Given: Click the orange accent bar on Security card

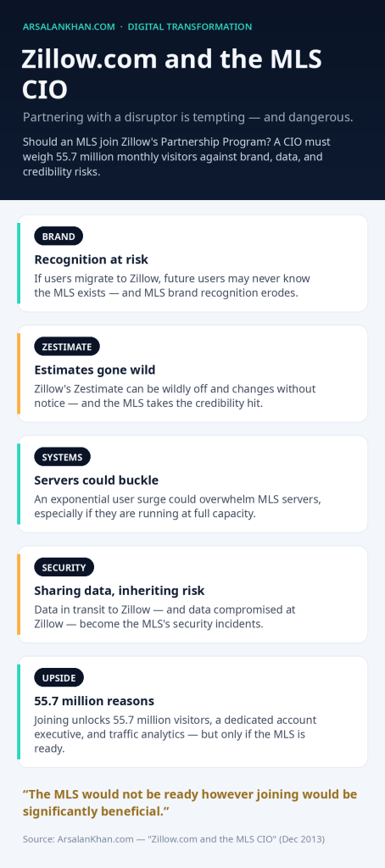Looking at the screenshot, I should pos(19,594).
